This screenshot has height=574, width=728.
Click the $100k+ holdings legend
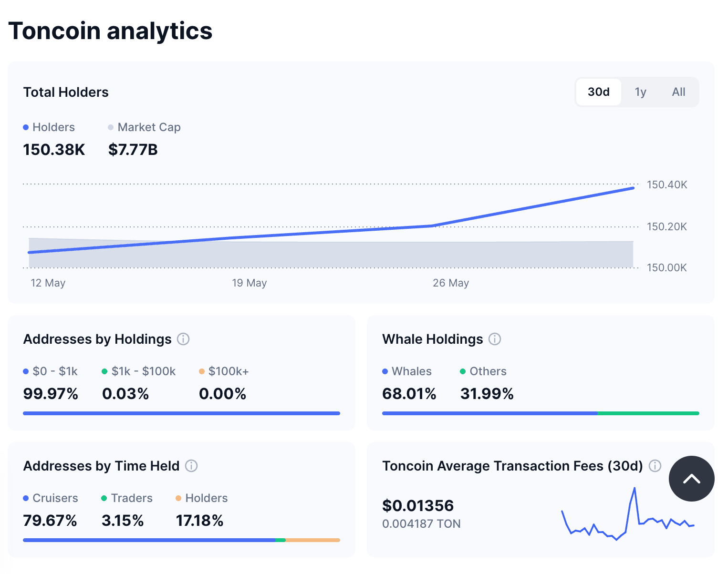click(224, 371)
